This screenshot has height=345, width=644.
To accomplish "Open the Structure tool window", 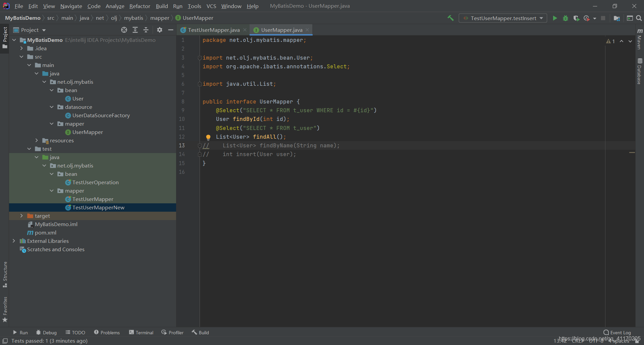I will click(x=5, y=275).
